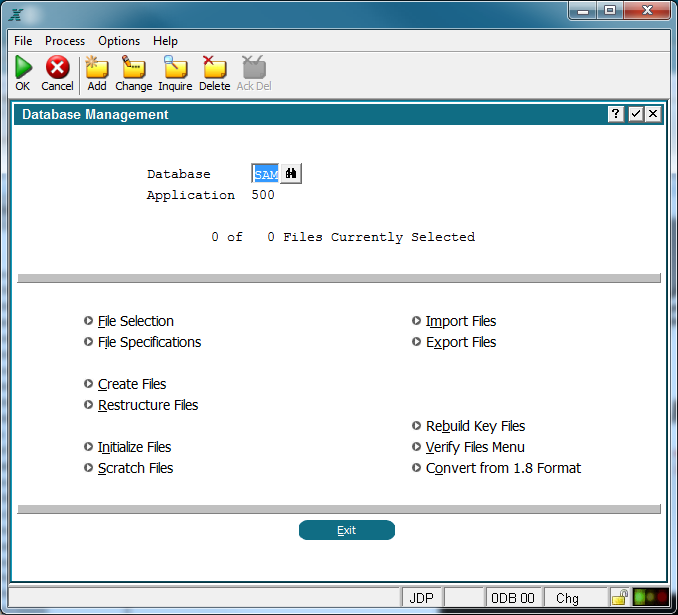Image resolution: width=678 pixels, height=615 pixels.
Task: Open the File menu
Action: point(23,41)
